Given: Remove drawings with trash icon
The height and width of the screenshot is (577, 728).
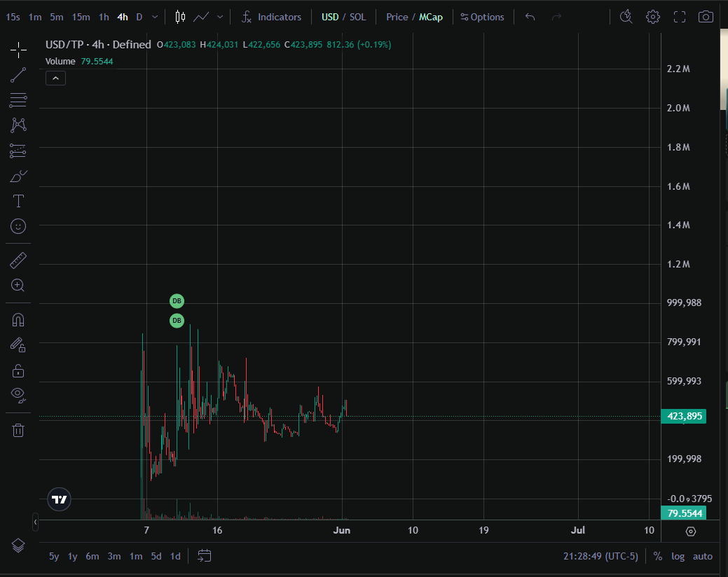Looking at the screenshot, I should [18, 430].
